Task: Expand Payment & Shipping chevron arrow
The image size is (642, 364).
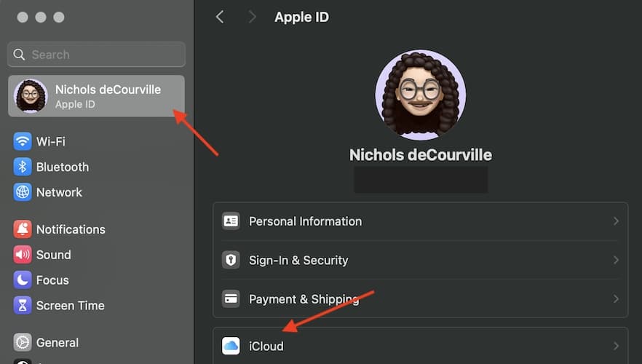Action: (x=616, y=299)
